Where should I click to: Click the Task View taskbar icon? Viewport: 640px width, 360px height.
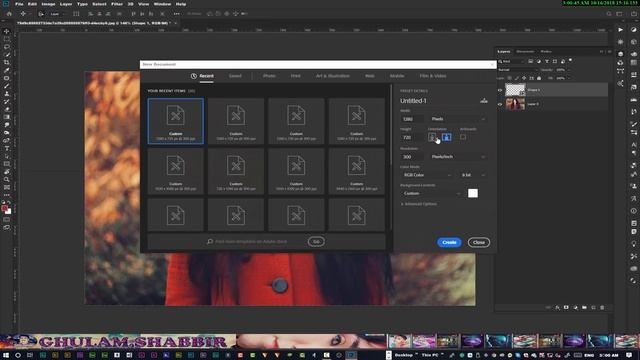click(x=30, y=355)
